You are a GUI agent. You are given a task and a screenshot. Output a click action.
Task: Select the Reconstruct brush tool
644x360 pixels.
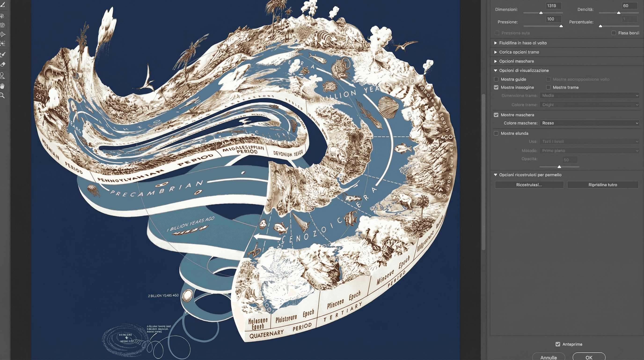(x=3, y=4)
